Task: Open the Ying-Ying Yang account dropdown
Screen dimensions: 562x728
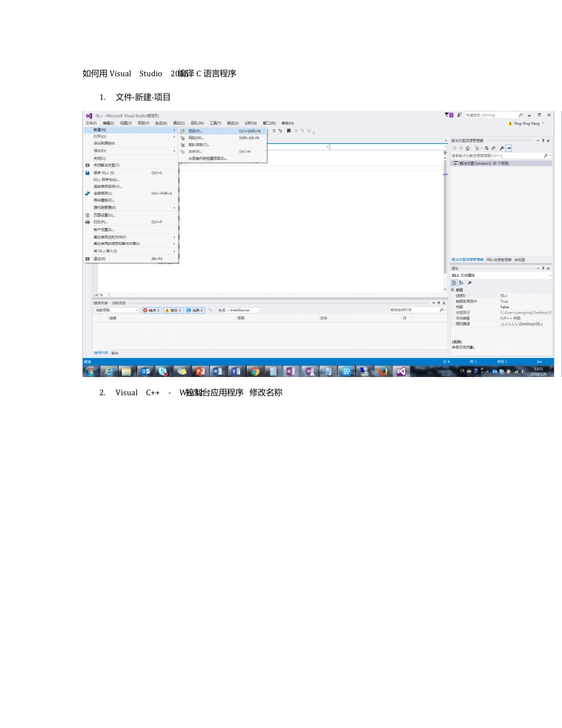Action: coord(525,123)
